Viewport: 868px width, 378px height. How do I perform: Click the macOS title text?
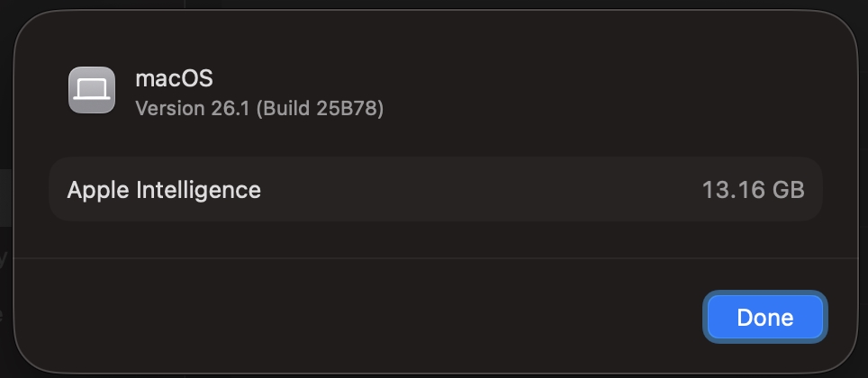tap(174, 78)
